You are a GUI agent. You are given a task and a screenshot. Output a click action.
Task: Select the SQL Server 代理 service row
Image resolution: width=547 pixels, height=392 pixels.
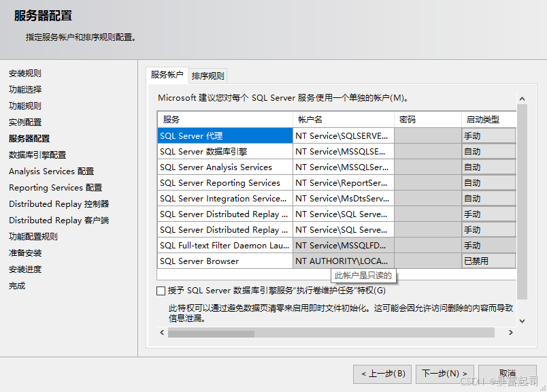225,135
